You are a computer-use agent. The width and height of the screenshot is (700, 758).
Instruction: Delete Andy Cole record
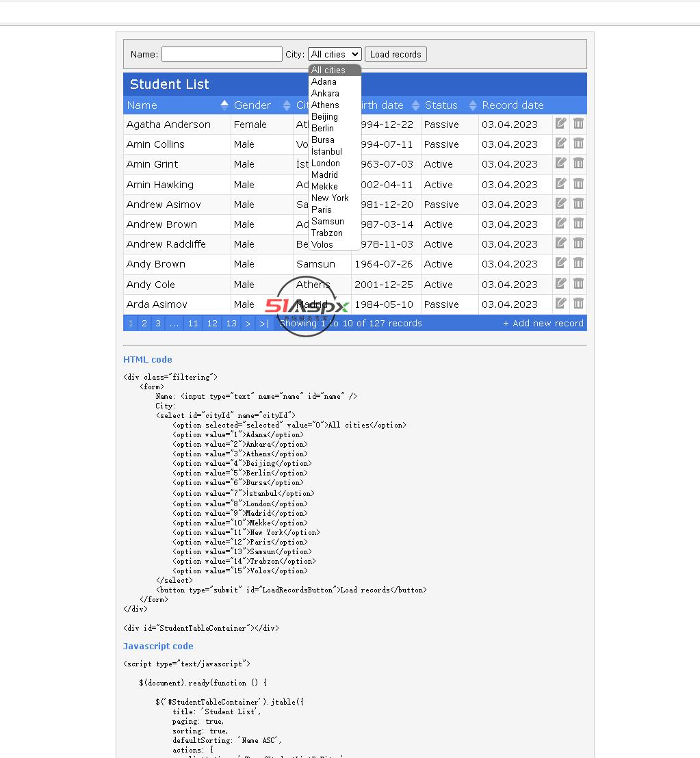point(578,283)
